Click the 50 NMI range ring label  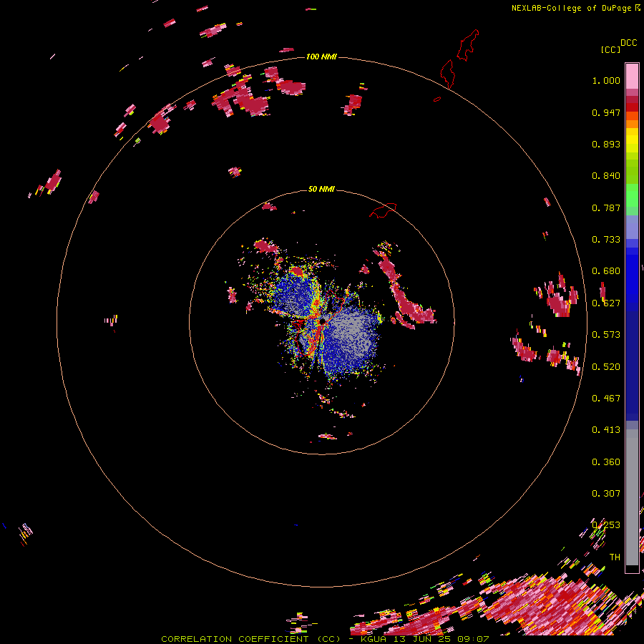point(321,189)
